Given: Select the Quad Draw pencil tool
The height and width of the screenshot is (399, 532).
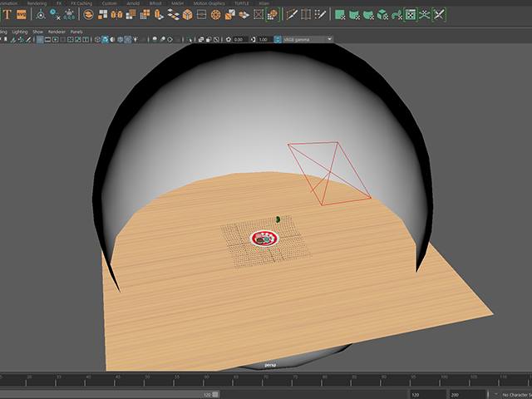Looking at the screenshot, I should [320, 15].
